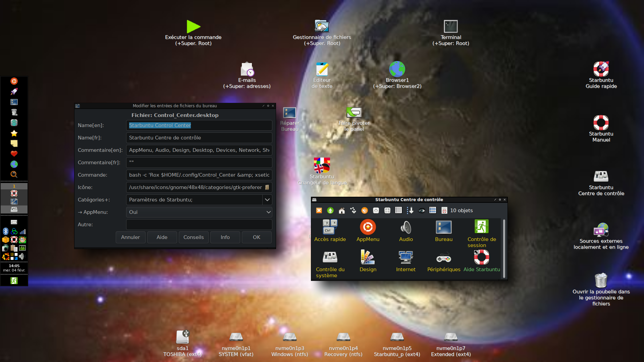Switch to workspace 1 in the panel
This screenshot has height=362, width=644.
[x=14, y=186]
